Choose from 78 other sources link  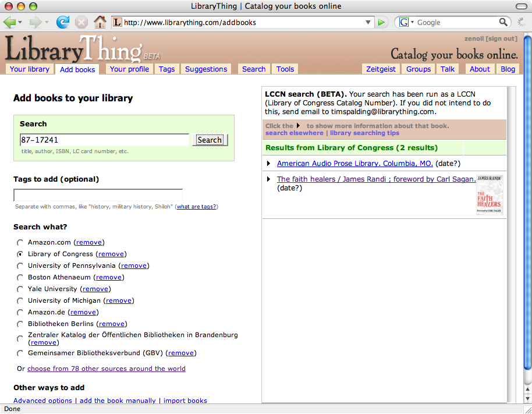(106, 369)
